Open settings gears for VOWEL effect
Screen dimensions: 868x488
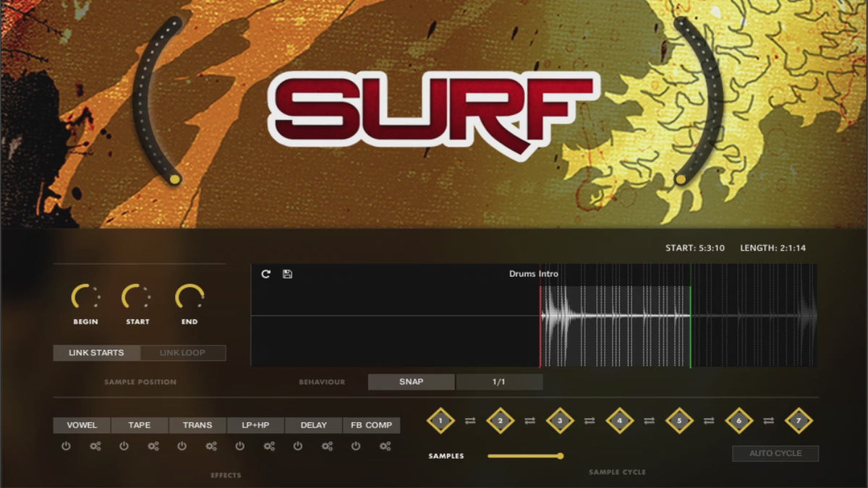click(95, 446)
